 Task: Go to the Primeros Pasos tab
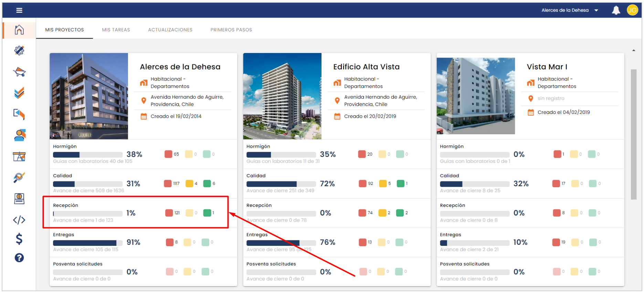(231, 30)
